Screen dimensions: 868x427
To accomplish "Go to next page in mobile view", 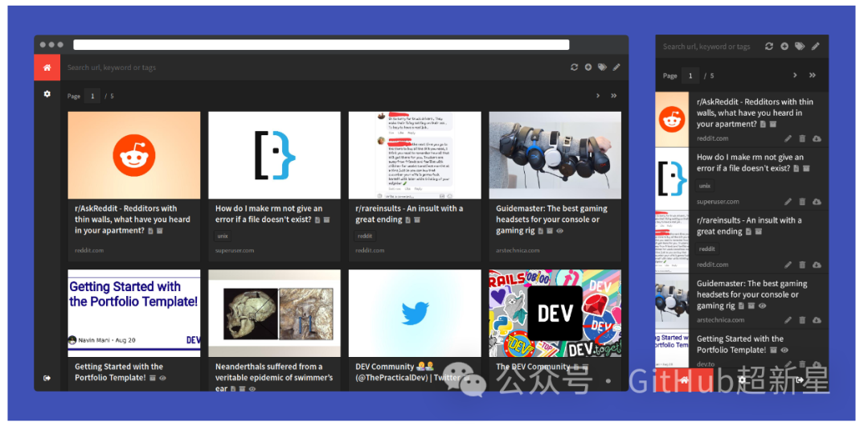I will (795, 76).
